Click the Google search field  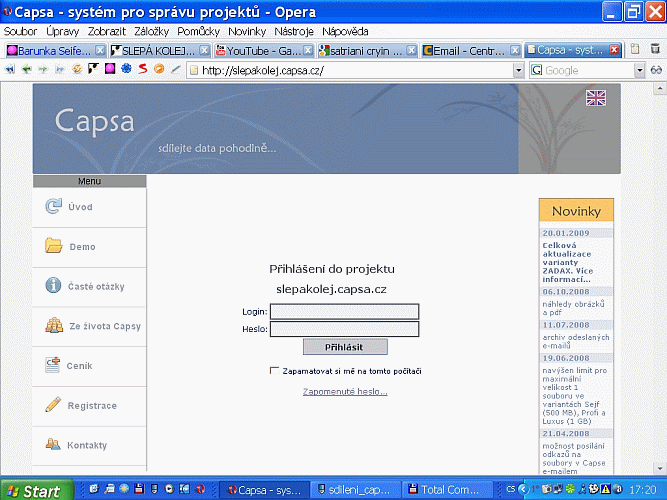[x=588, y=71]
